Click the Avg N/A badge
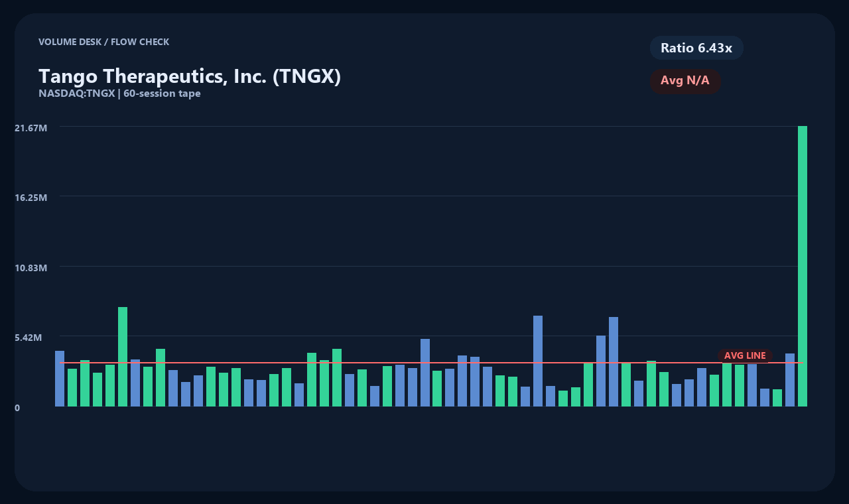This screenshot has height=504, width=849. point(685,81)
